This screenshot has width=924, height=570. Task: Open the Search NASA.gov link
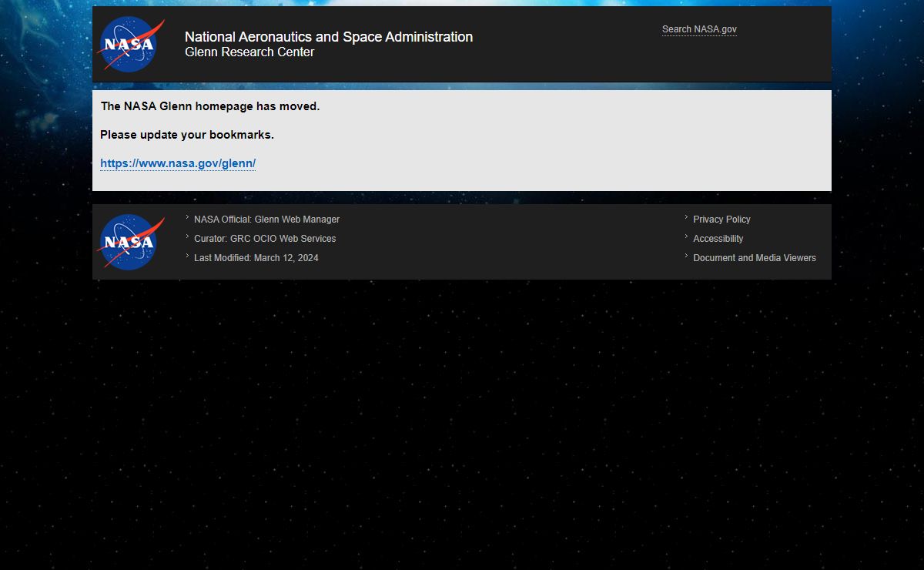[699, 29]
